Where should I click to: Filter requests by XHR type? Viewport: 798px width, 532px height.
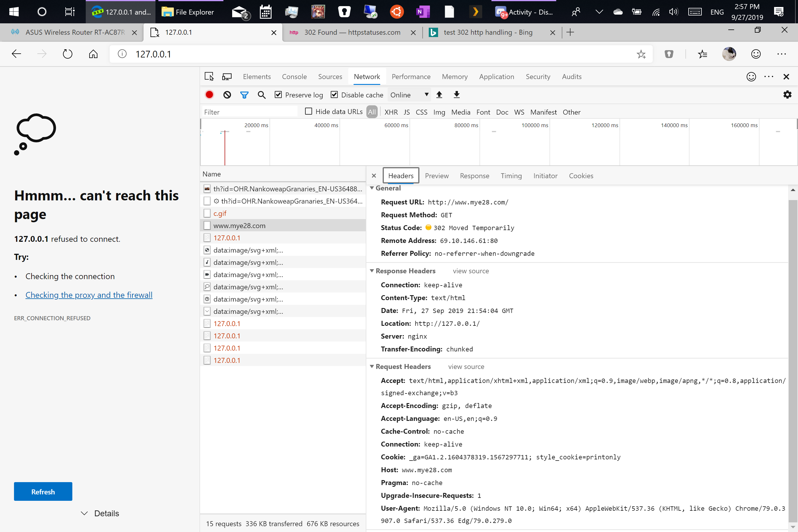coord(391,112)
